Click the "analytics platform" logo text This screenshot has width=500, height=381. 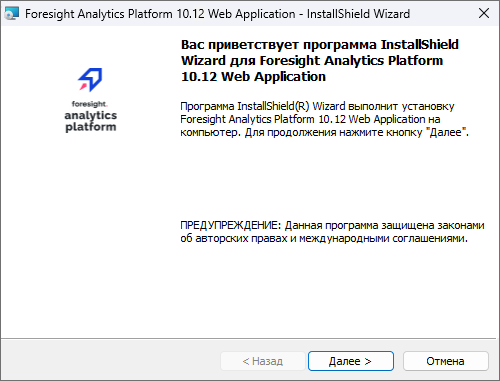(91, 121)
